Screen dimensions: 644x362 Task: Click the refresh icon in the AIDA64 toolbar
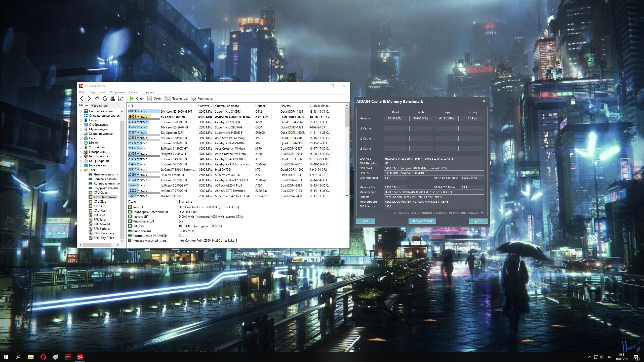pos(105,99)
